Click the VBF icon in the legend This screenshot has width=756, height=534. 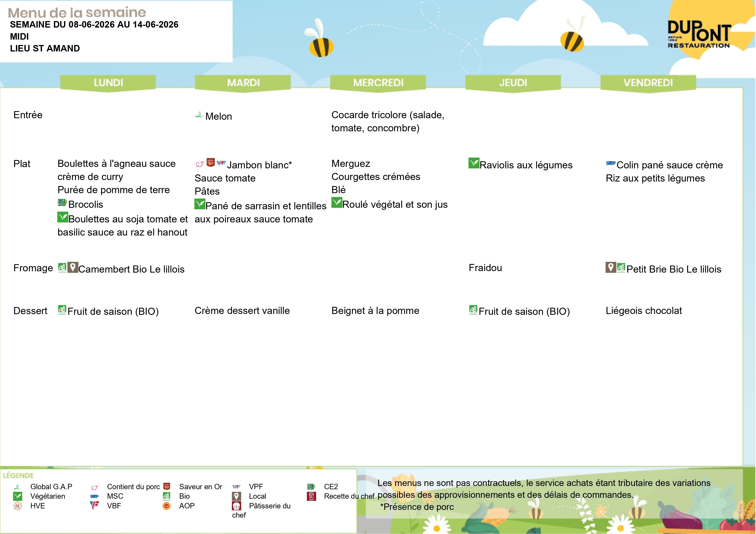tap(94, 506)
